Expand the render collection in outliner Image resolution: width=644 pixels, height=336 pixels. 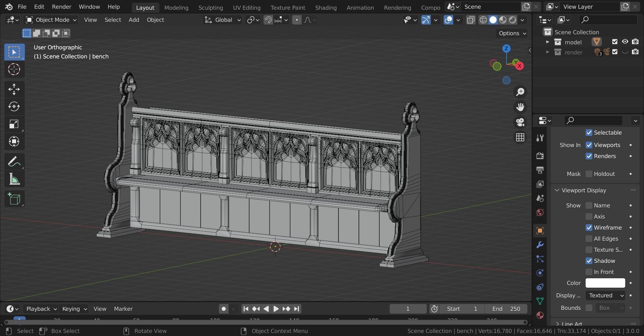click(x=547, y=52)
